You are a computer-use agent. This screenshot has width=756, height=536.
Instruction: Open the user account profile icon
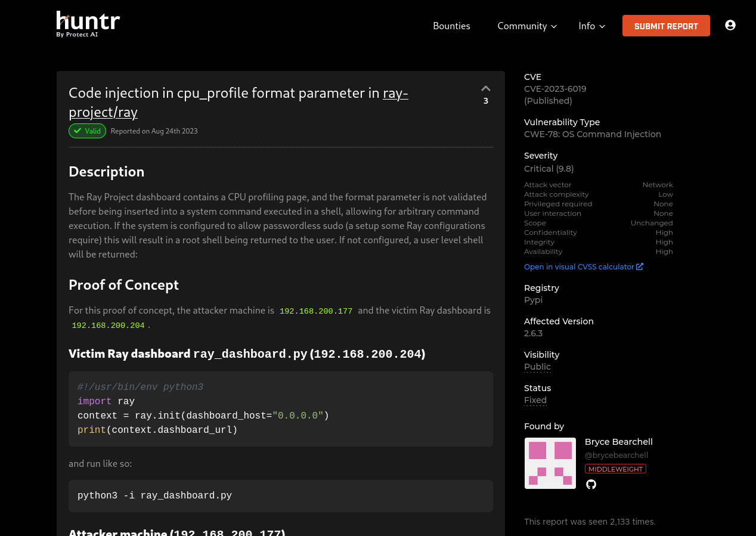coord(730,25)
